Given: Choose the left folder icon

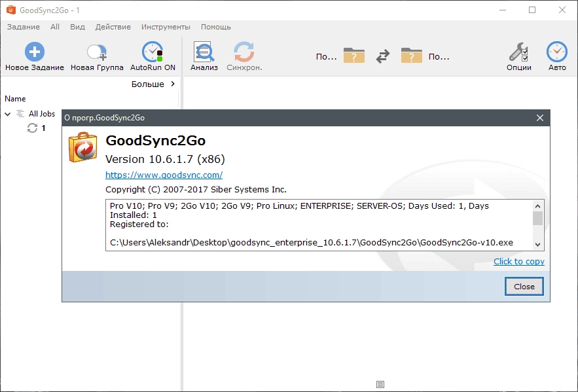Looking at the screenshot, I should click(x=354, y=56).
